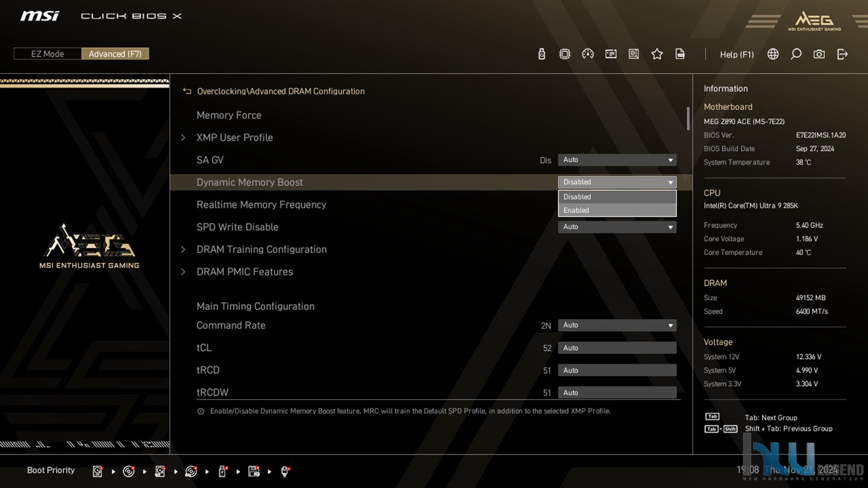Expand the DRAM Training Configuration chevron

tap(183, 249)
